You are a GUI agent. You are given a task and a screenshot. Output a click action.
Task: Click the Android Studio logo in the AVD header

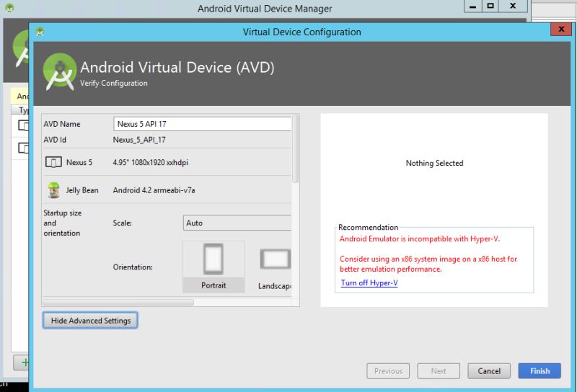[x=60, y=72]
